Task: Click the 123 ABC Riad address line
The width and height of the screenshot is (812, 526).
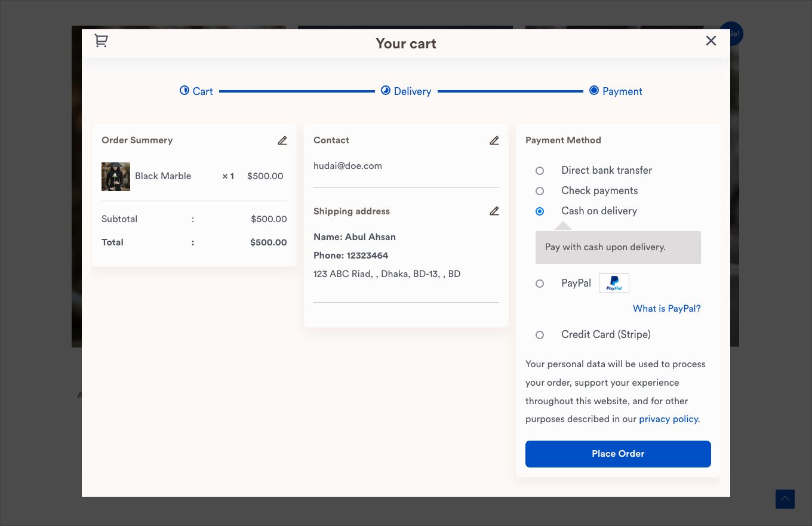Action: point(387,274)
